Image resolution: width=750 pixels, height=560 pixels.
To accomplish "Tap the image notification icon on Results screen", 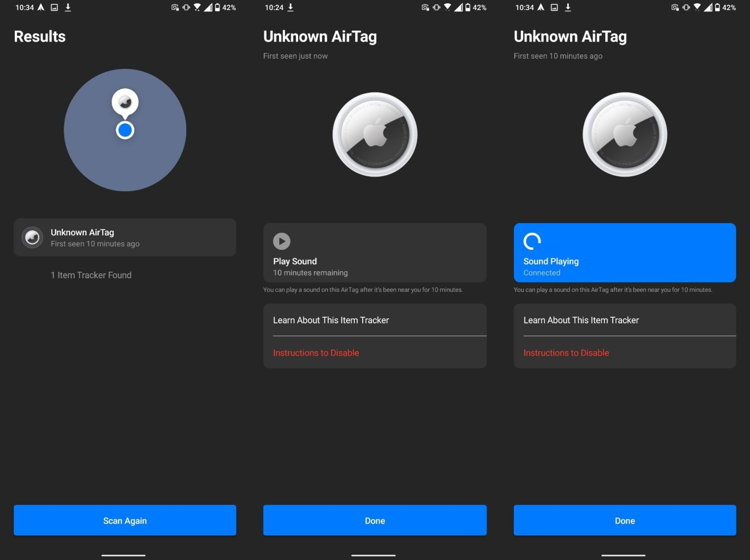I will point(54,7).
